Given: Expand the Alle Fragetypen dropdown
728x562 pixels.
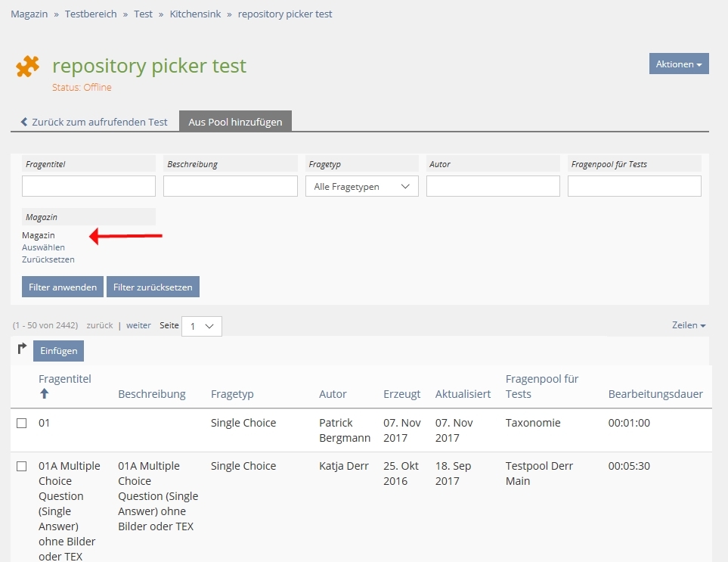Looking at the screenshot, I should pyautogui.click(x=361, y=186).
